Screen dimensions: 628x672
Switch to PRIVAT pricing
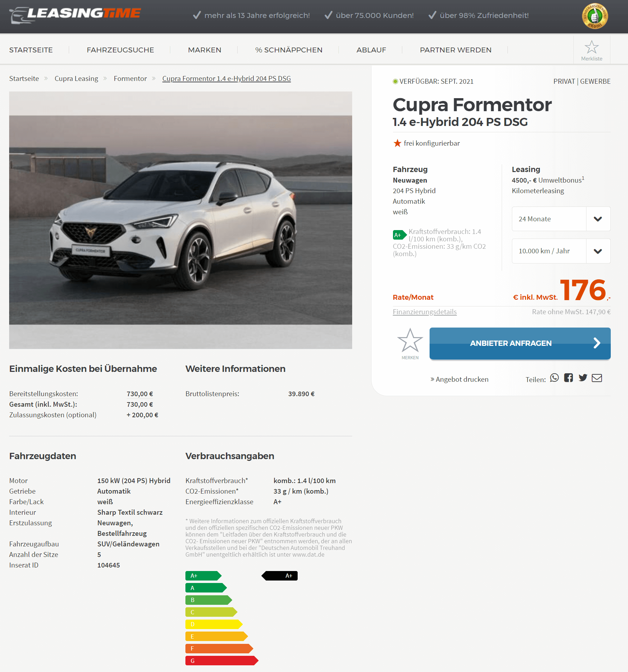coord(564,81)
